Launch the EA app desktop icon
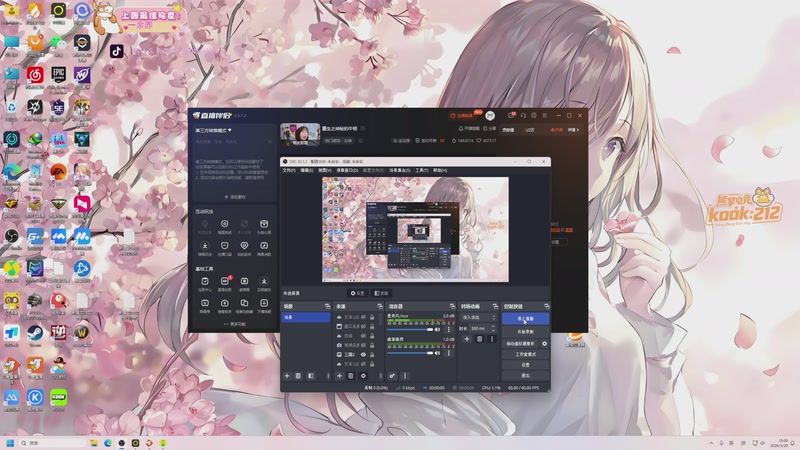The width and height of the screenshot is (800, 450). coord(58,172)
